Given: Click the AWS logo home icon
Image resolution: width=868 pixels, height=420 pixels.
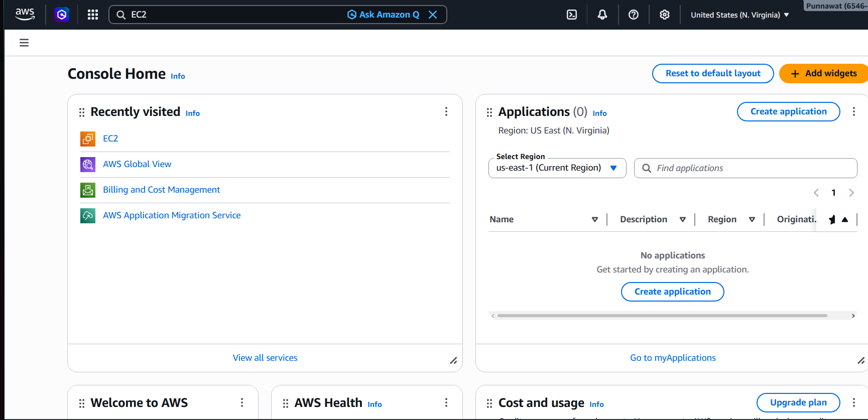Looking at the screenshot, I should click(25, 15).
